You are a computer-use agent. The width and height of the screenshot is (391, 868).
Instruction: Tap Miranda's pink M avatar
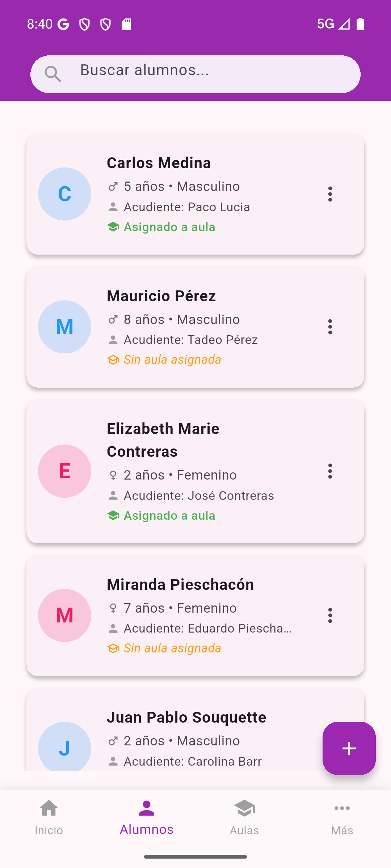[x=64, y=615]
